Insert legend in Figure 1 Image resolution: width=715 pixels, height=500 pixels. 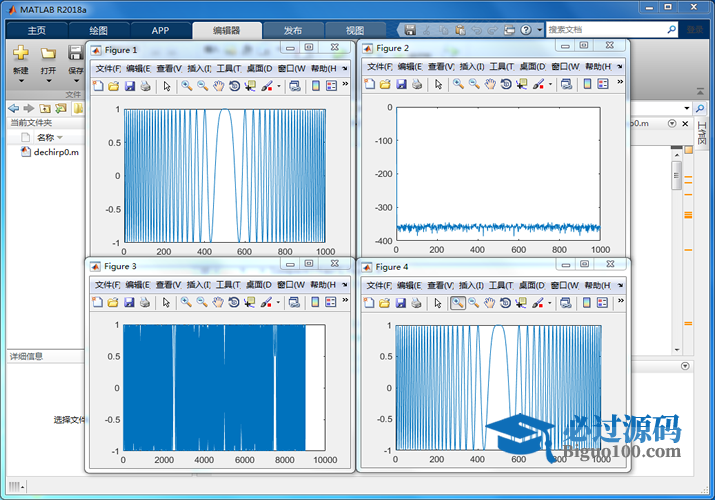tap(332, 86)
